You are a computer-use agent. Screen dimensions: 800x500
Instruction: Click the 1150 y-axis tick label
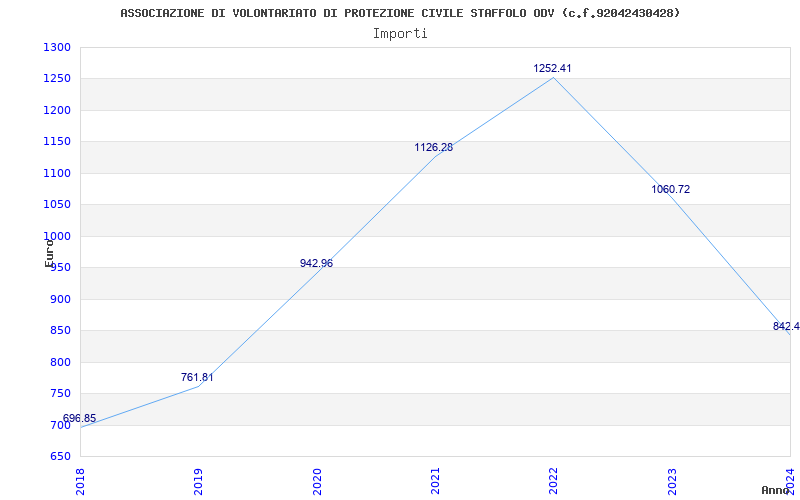point(57,142)
